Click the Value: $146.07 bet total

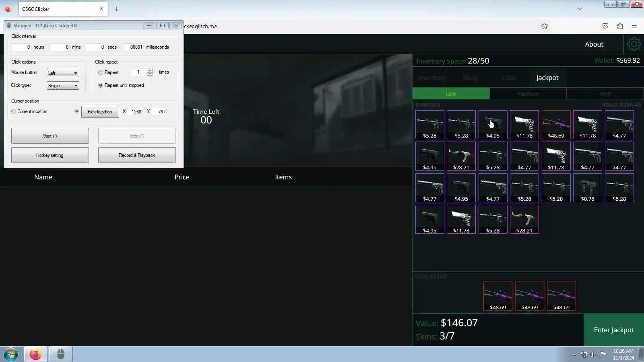click(447, 323)
